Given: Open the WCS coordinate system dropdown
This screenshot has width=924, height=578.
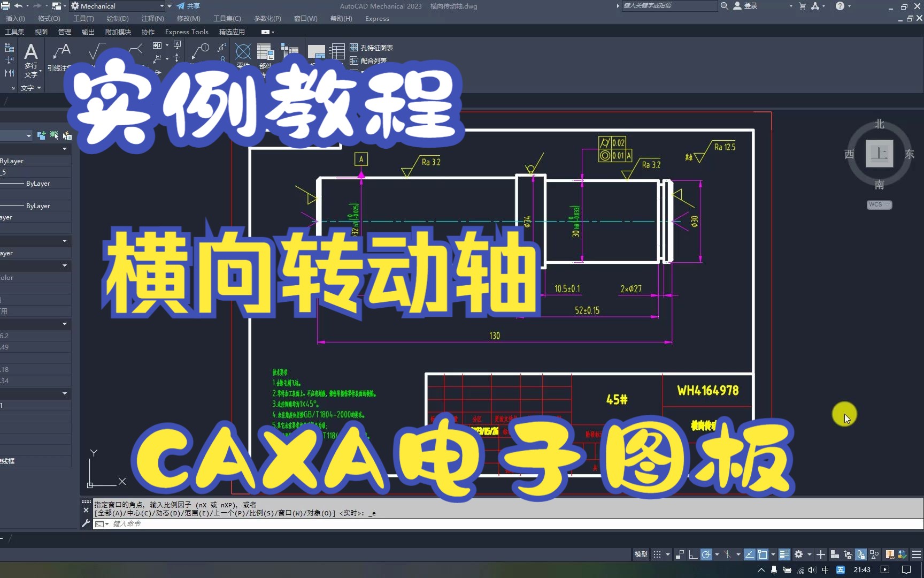Looking at the screenshot, I should pos(879,204).
